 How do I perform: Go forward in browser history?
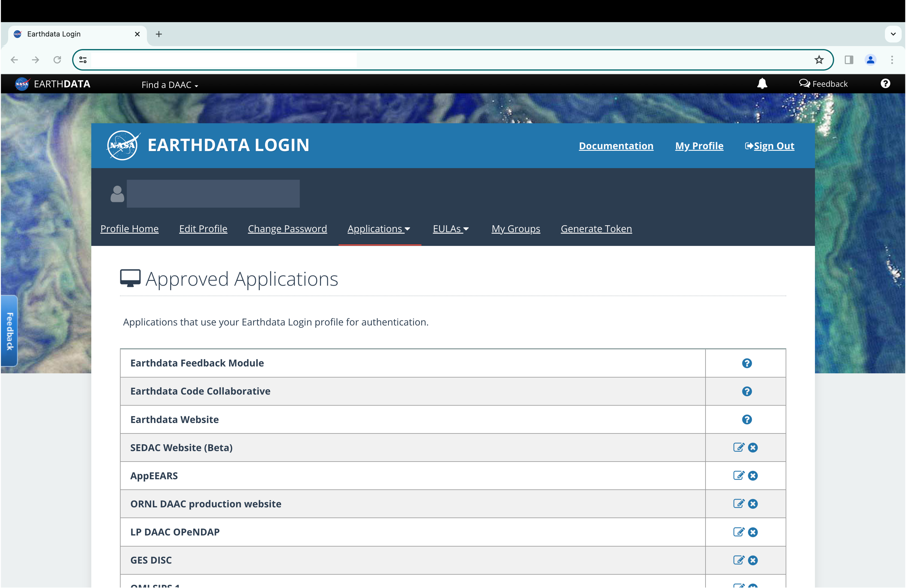(35, 60)
